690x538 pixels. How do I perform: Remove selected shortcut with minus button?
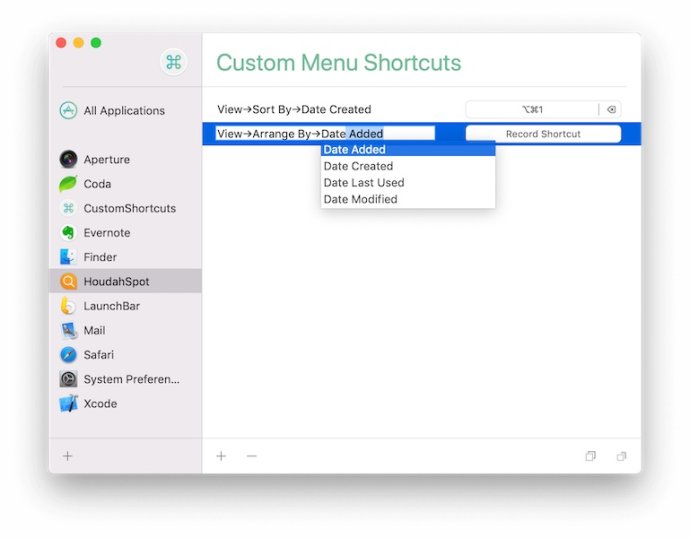click(251, 456)
